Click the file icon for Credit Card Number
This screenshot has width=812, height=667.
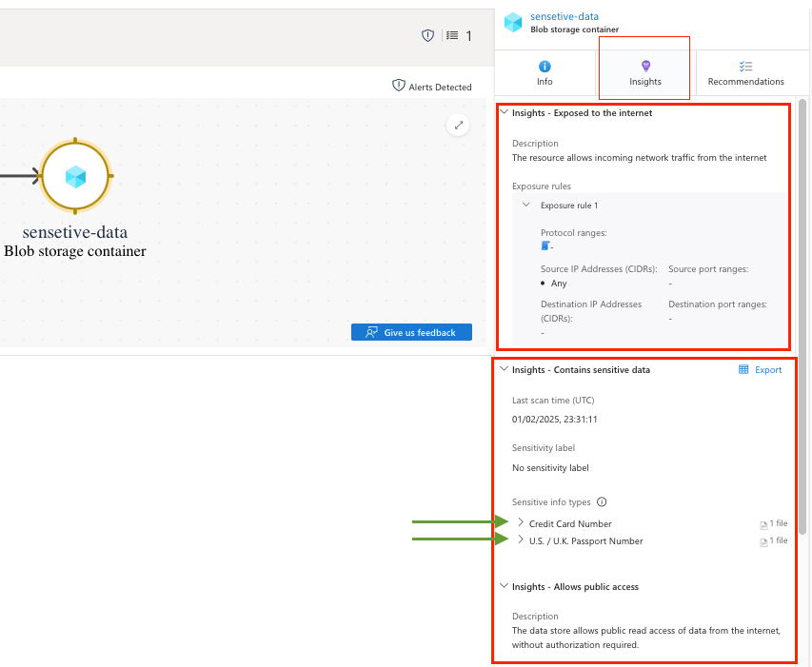pyautogui.click(x=763, y=525)
